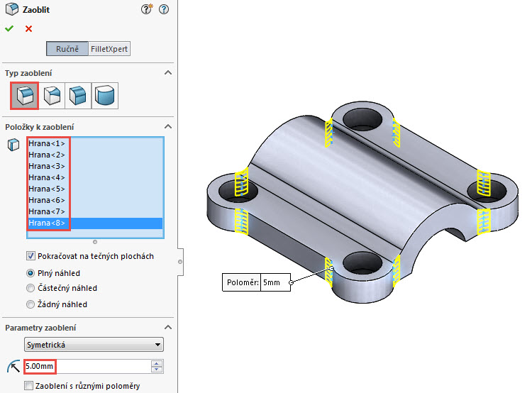Enable Zaoblení s různými poloměry checkbox

[x=28, y=386]
